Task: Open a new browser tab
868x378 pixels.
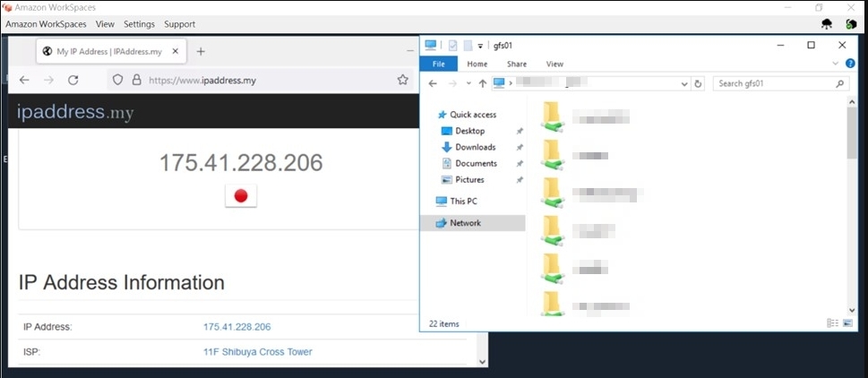Action: pyautogui.click(x=201, y=51)
